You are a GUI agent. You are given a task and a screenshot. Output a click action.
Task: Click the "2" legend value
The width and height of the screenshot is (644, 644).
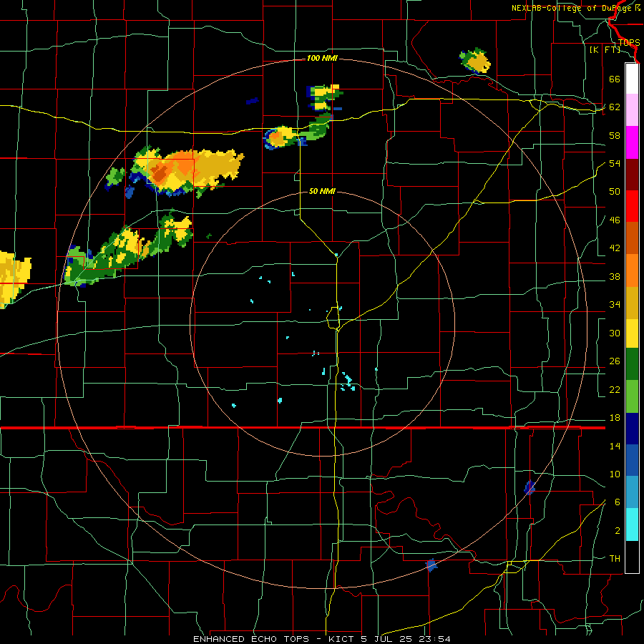pos(617,531)
